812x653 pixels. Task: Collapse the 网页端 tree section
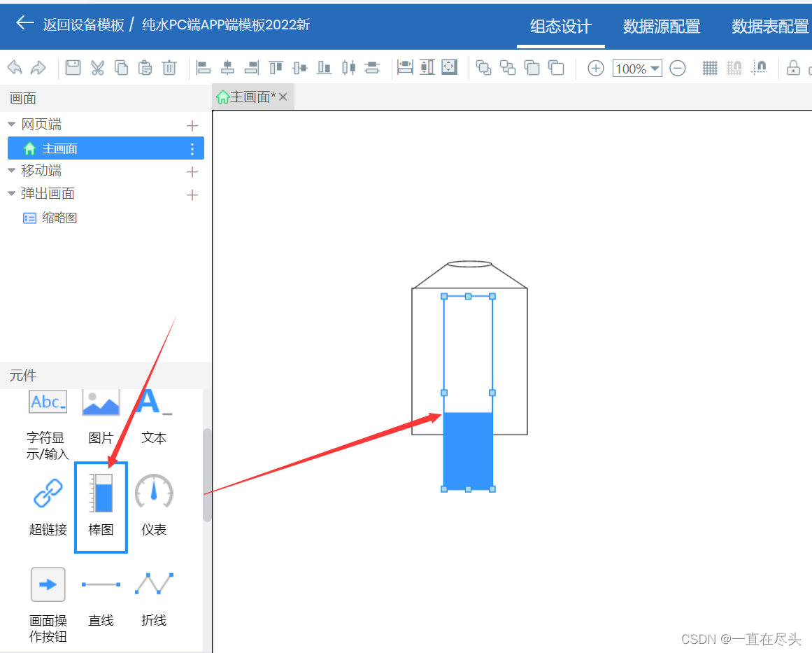pos(11,124)
